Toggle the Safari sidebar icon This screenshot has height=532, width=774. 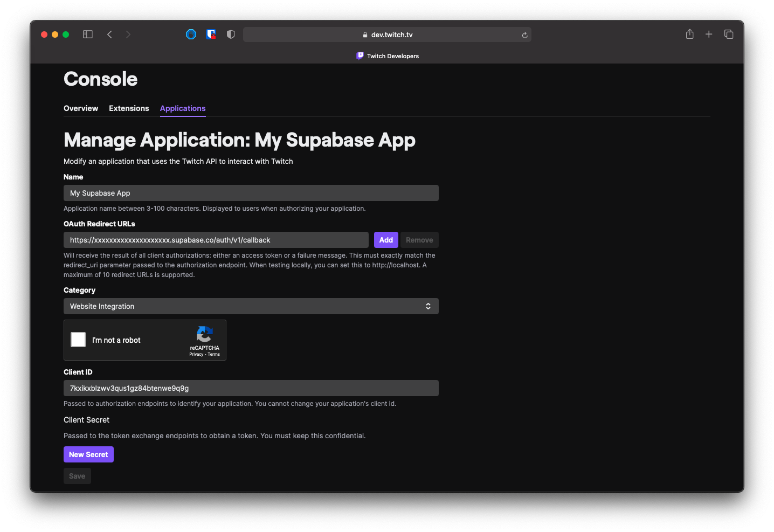(x=88, y=34)
